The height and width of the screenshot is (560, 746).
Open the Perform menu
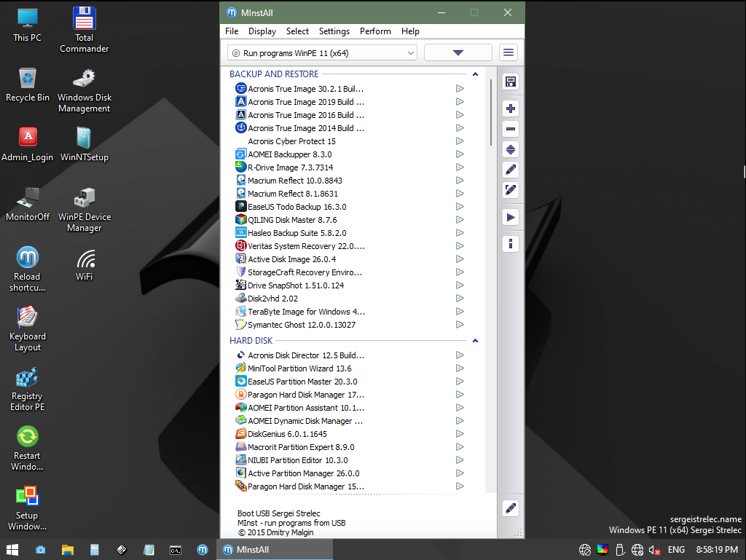pyautogui.click(x=375, y=31)
